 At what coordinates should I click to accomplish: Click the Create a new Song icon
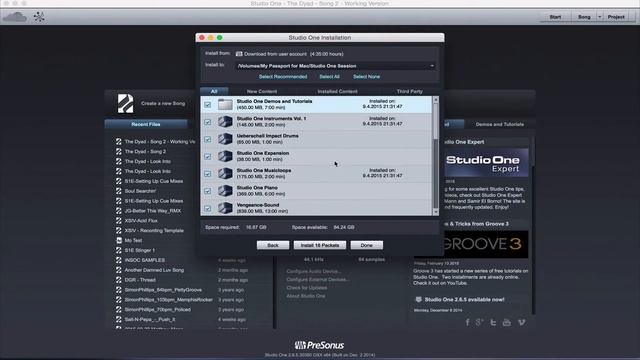(125, 103)
